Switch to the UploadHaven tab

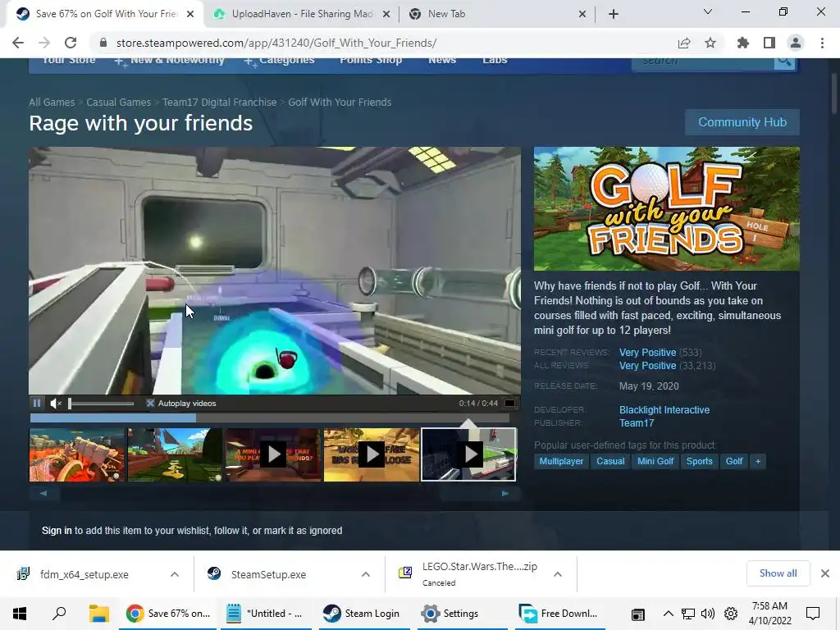click(x=301, y=14)
